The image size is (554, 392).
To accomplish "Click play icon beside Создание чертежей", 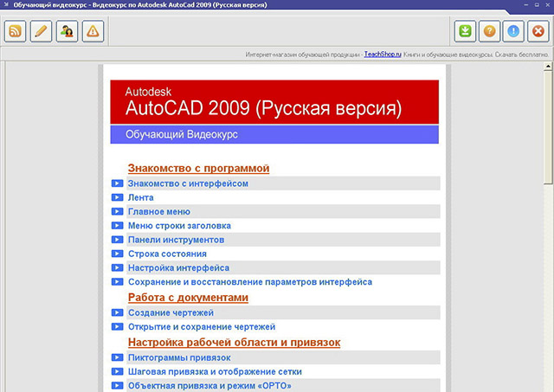I will tap(118, 312).
